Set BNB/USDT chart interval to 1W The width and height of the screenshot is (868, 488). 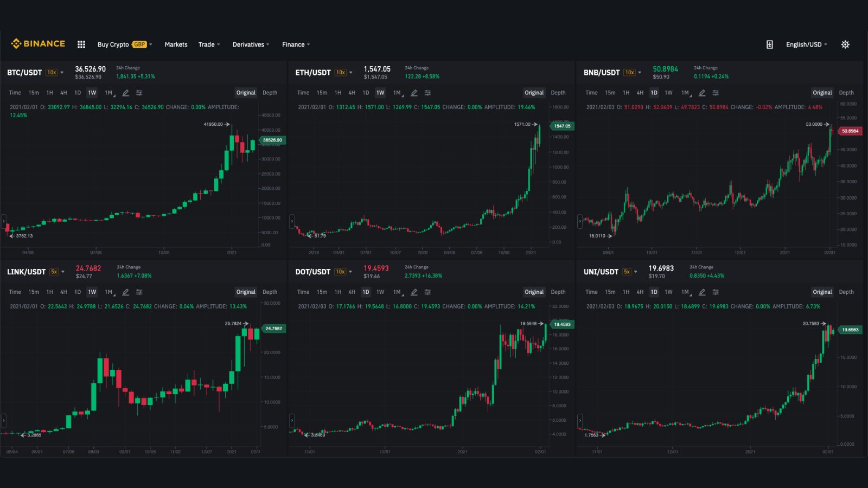click(668, 93)
